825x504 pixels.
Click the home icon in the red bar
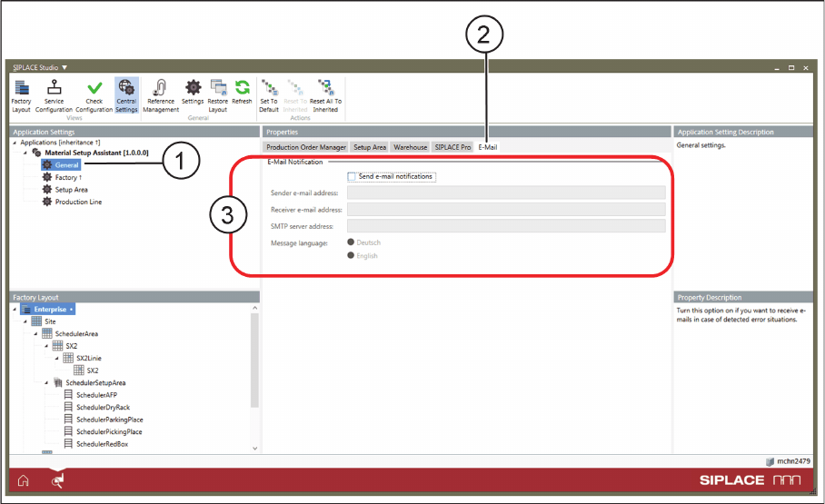pos(23,480)
